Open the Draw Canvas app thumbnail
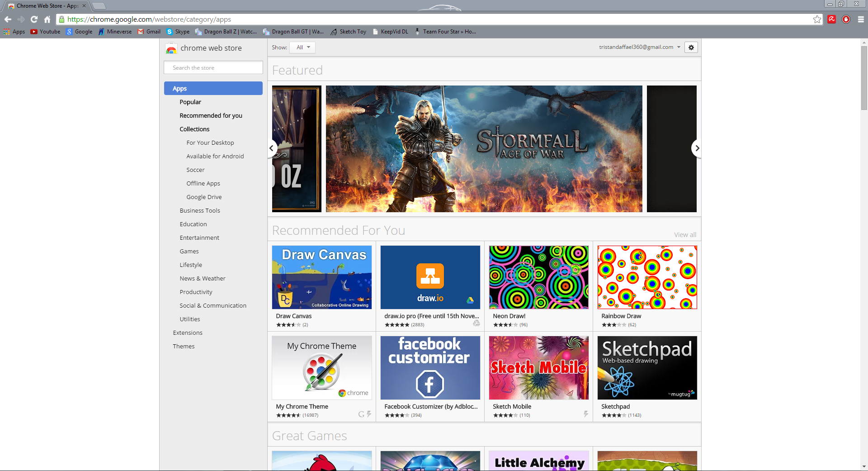 322,277
